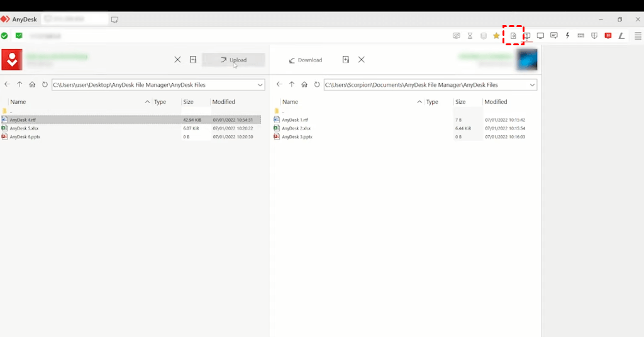Screen dimensions: 644x337
Task: Click the gold star favorites icon
Action: pos(496,36)
